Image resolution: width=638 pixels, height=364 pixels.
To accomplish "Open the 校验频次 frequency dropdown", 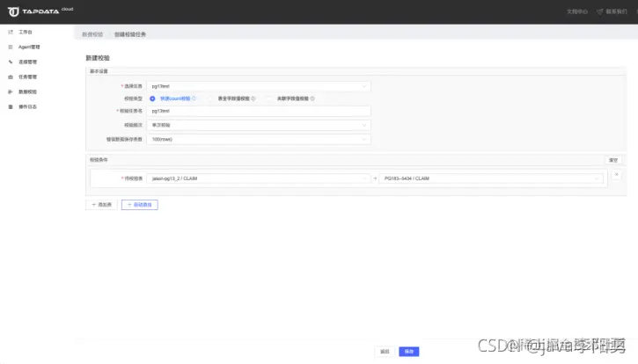I will tap(259, 125).
